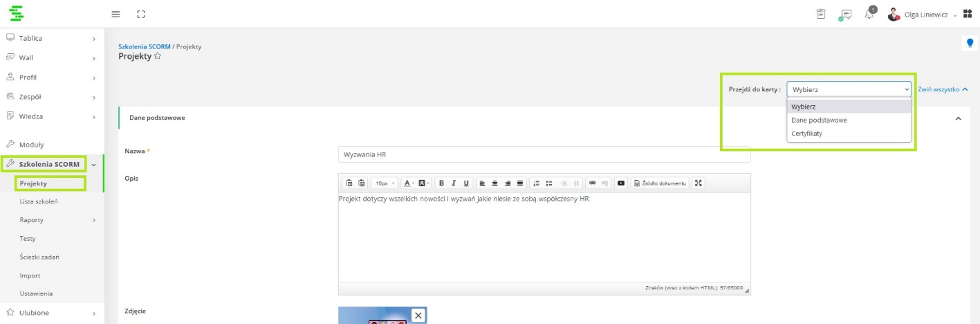Toggle bold formatting in editor

tap(441, 183)
